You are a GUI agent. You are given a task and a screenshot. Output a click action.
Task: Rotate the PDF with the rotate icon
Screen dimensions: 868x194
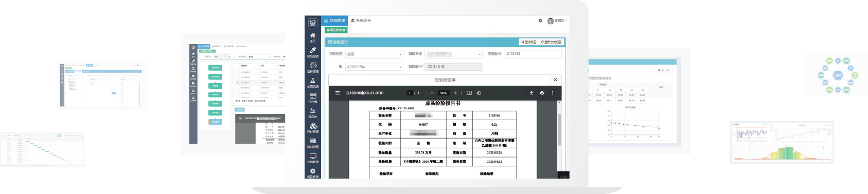coord(479,93)
